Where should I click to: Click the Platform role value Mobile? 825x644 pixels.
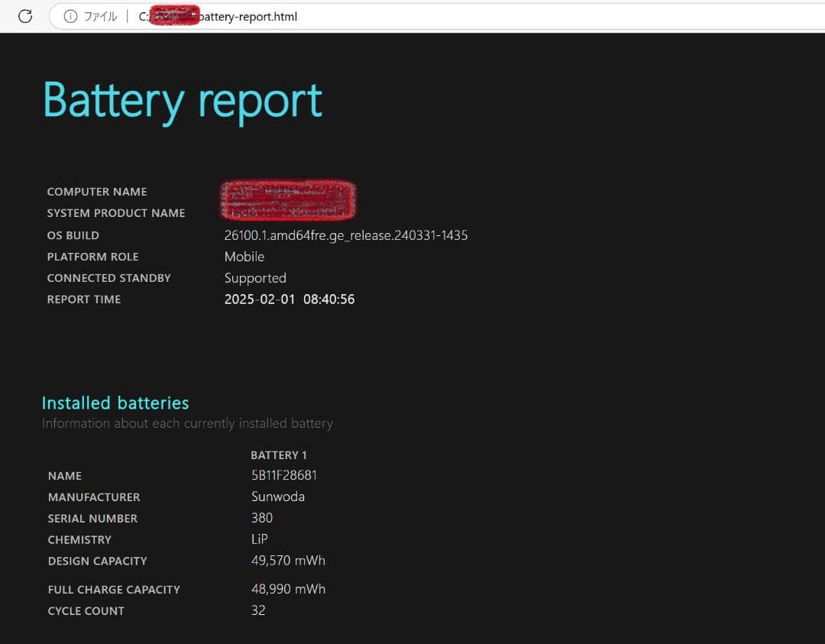(244, 257)
